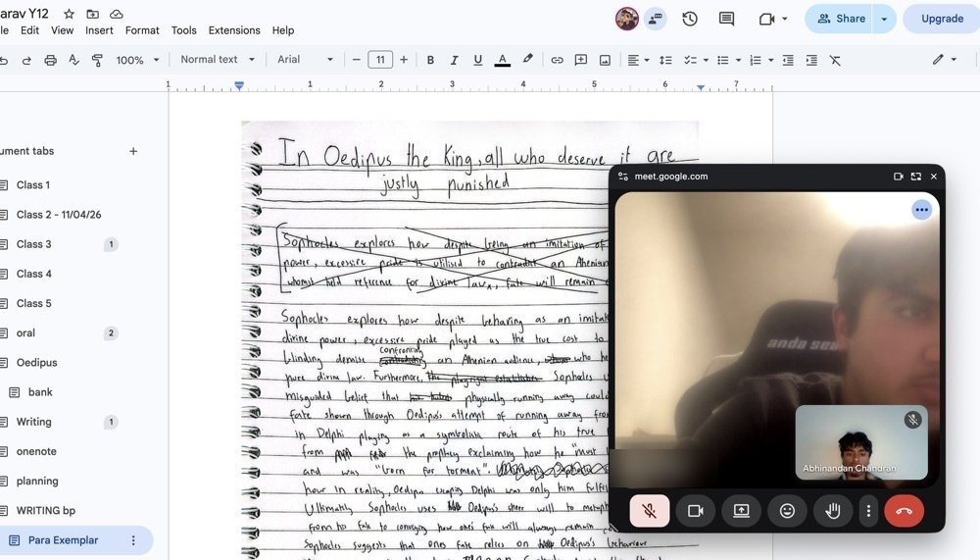Viewport: 980px width, 560px height.
Task: Print the document
Action: (50, 60)
